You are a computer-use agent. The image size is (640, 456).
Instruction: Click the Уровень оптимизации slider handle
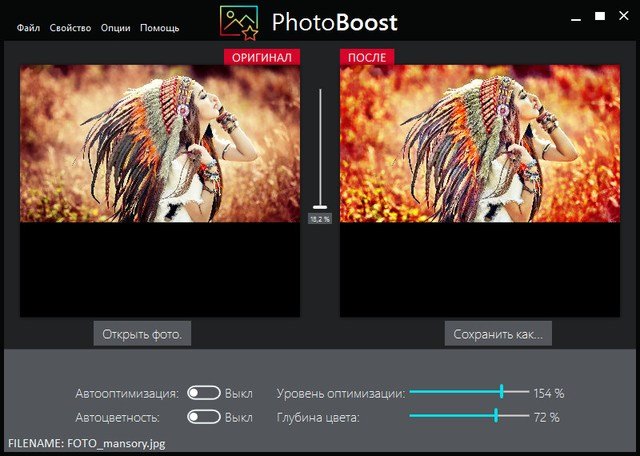(501, 393)
